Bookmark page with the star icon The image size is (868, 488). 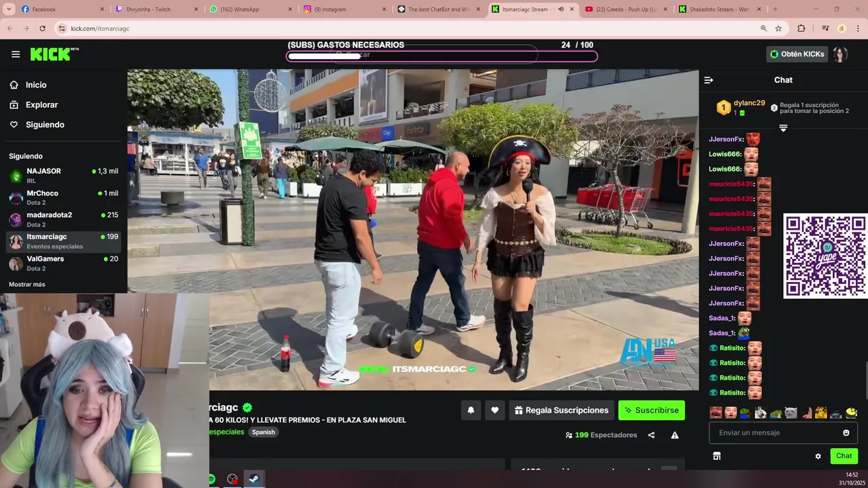click(x=778, y=28)
